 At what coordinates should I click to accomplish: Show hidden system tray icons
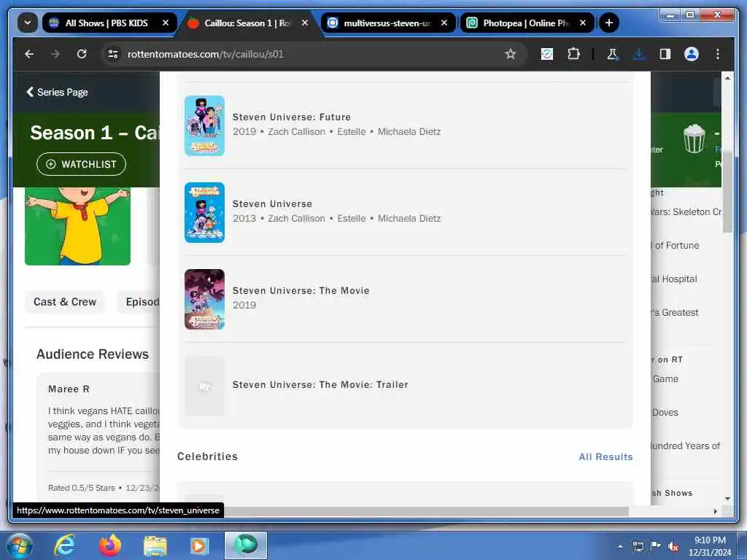[x=620, y=546]
